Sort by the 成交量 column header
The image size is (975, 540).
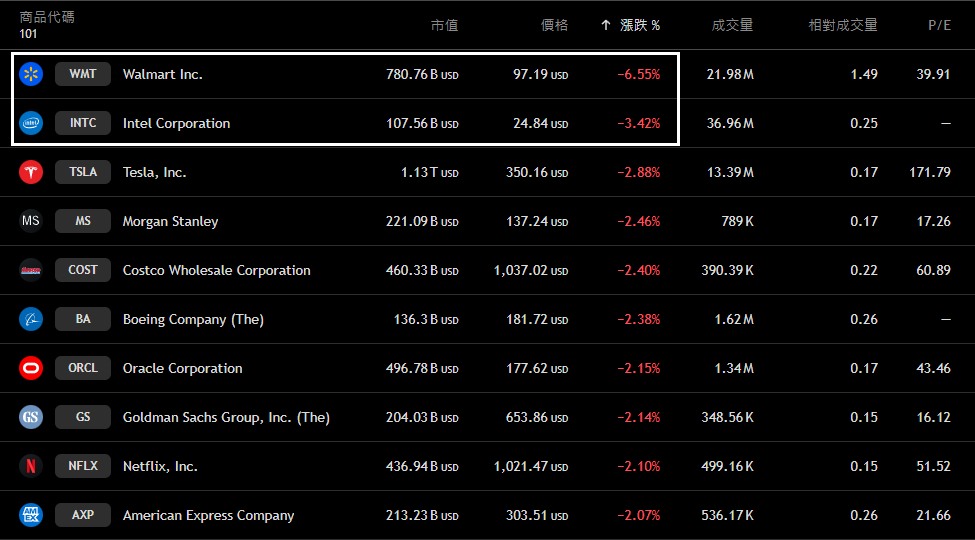(732, 25)
